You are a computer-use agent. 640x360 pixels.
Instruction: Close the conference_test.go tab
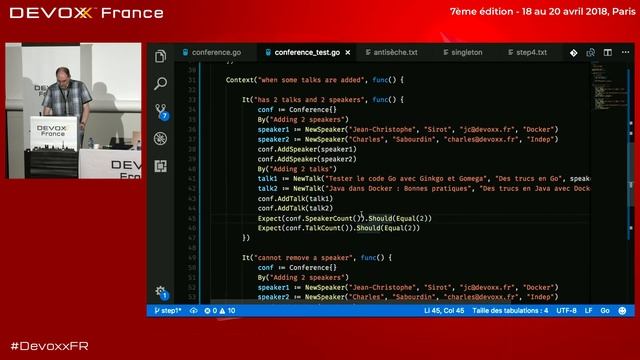pyautogui.click(x=348, y=53)
